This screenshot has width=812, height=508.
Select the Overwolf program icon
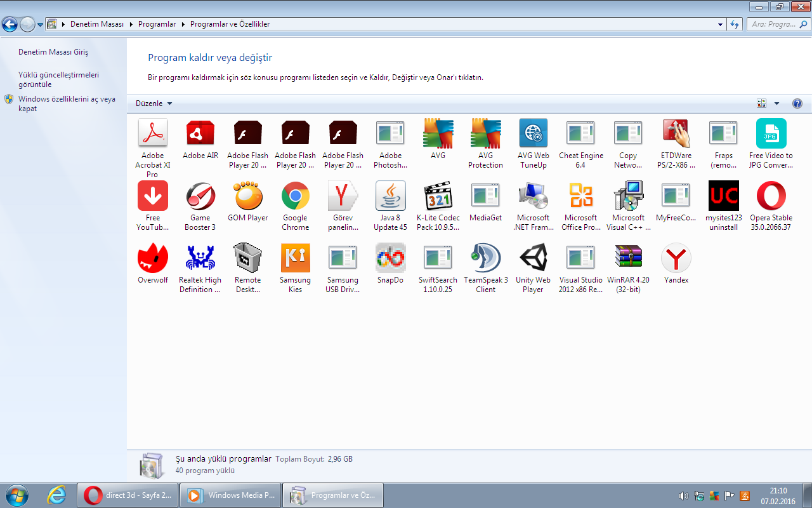[x=153, y=258]
